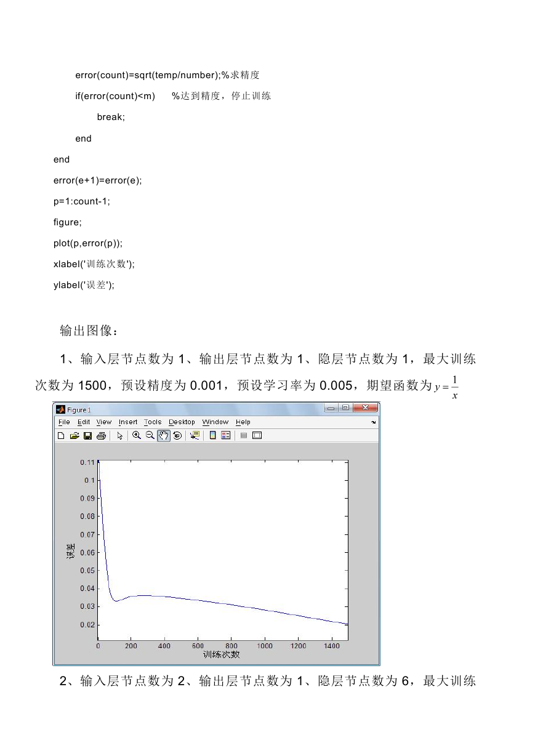Viewport: 535px width, 756px height.
Task: Click the y=1/x formula
Action: (446, 387)
